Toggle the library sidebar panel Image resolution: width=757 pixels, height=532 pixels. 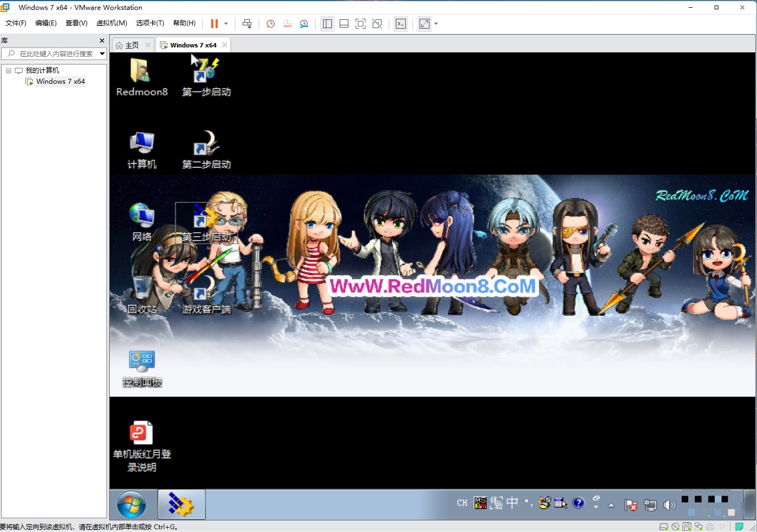(328, 24)
